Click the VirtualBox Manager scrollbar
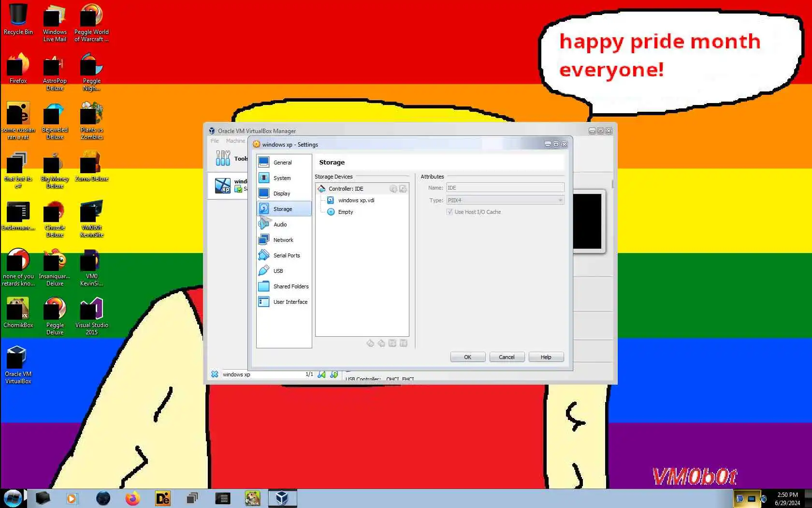Viewport: 812px width, 508px height. click(612, 184)
